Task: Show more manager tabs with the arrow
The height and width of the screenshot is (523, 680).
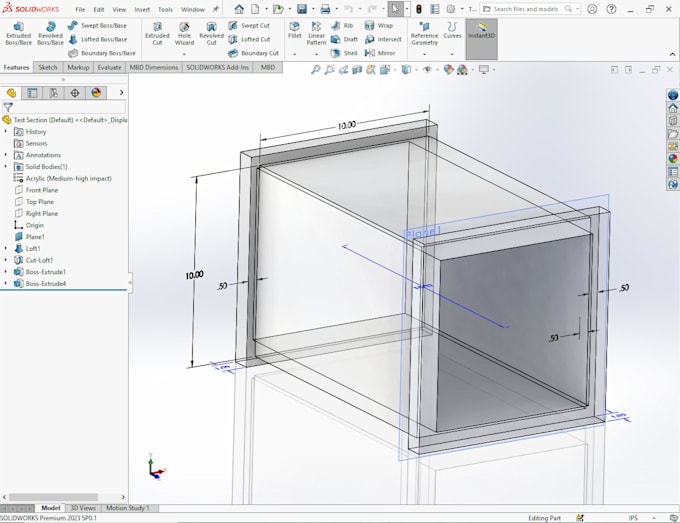Action: pyautogui.click(x=121, y=93)
